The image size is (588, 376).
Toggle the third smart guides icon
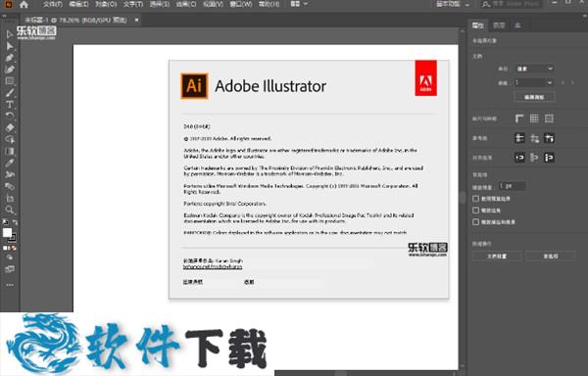coord(549,138)
